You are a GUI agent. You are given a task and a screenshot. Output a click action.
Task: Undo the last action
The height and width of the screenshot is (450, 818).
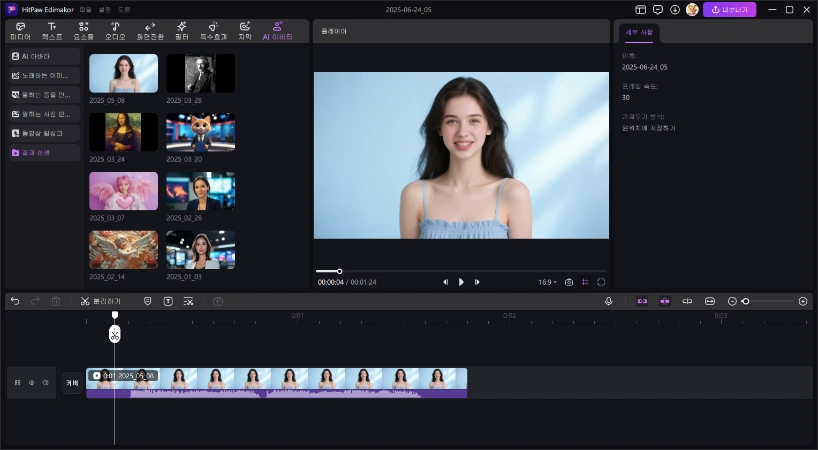[x=15, y=301]
